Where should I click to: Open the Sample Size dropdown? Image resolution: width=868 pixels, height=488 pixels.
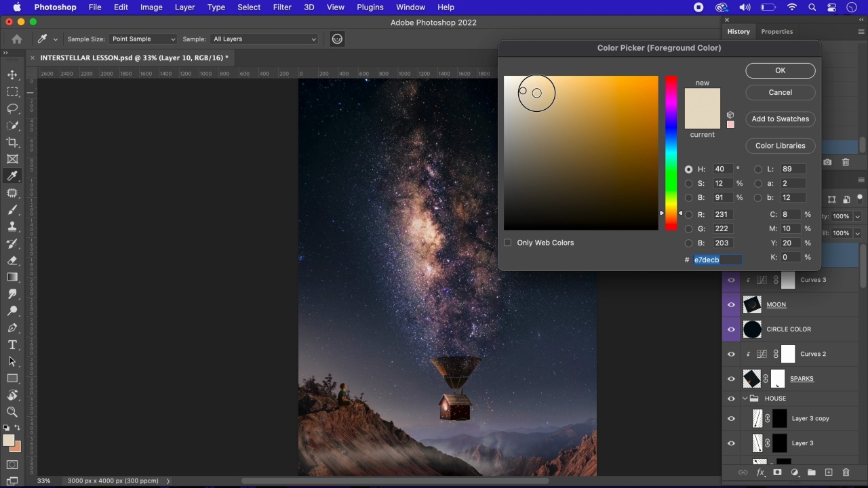coord(143,39)
